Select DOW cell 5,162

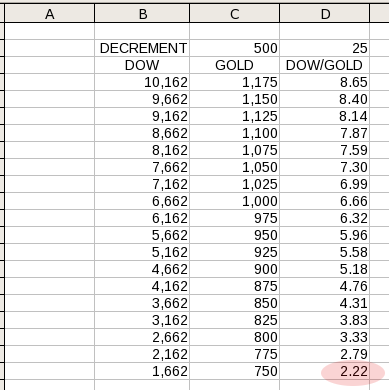(142, 252)
